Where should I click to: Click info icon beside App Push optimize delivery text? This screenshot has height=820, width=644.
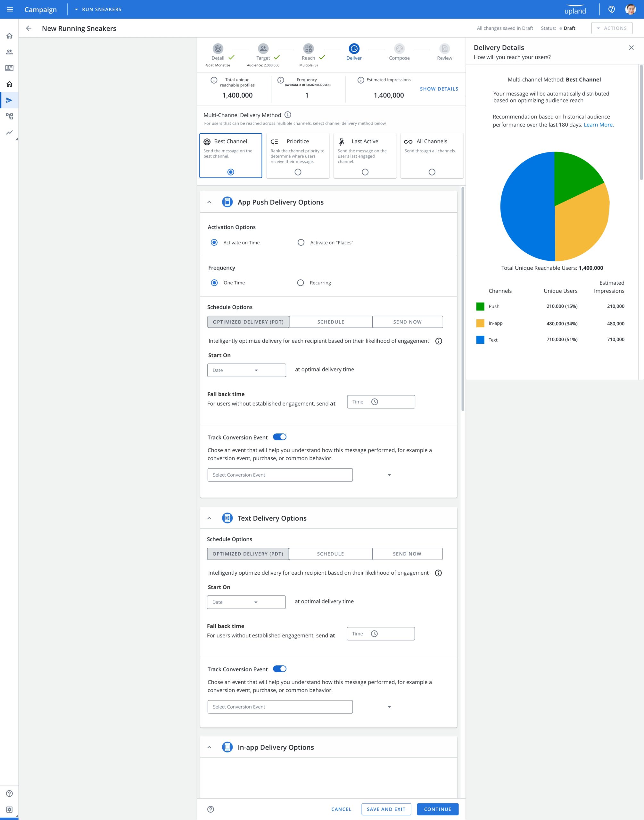point(439,341)
